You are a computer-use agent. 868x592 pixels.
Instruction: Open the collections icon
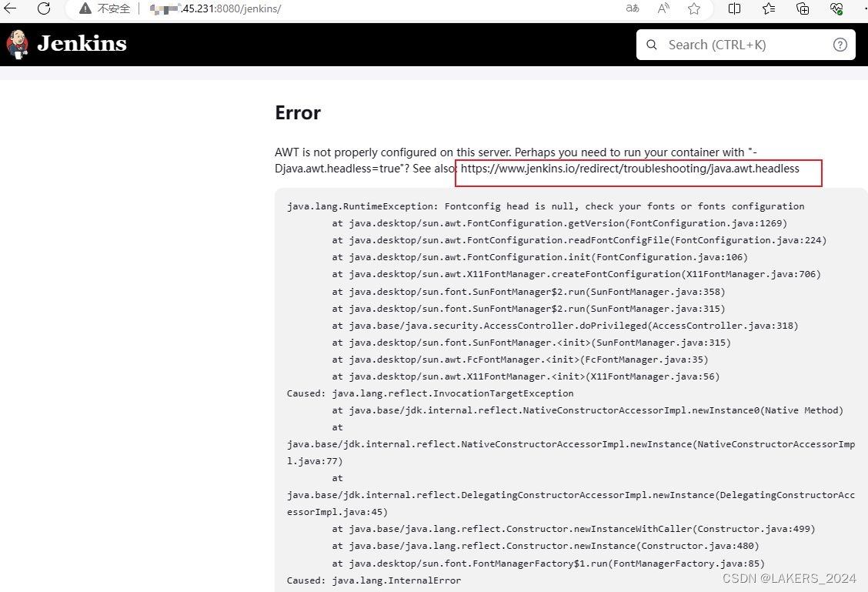coord(803,8)
